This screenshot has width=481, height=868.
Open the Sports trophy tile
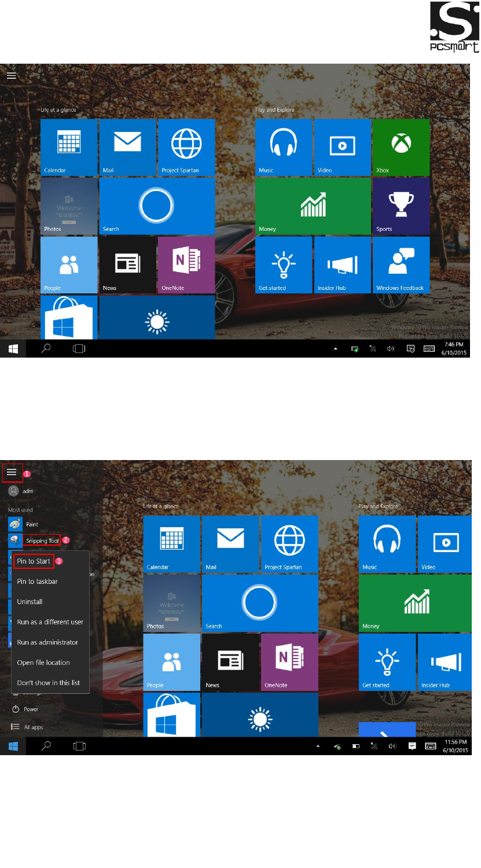tap(401, 205)
